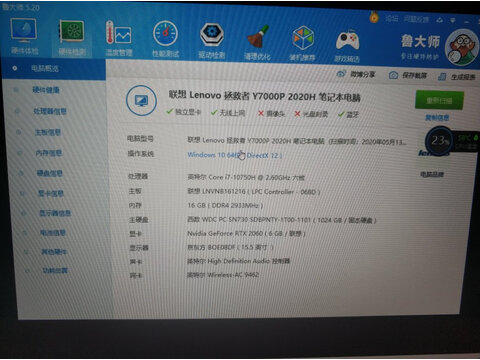Click the 独立显卡 checkmark feature
The image size is (480, 360).
[x=184, y=112]
